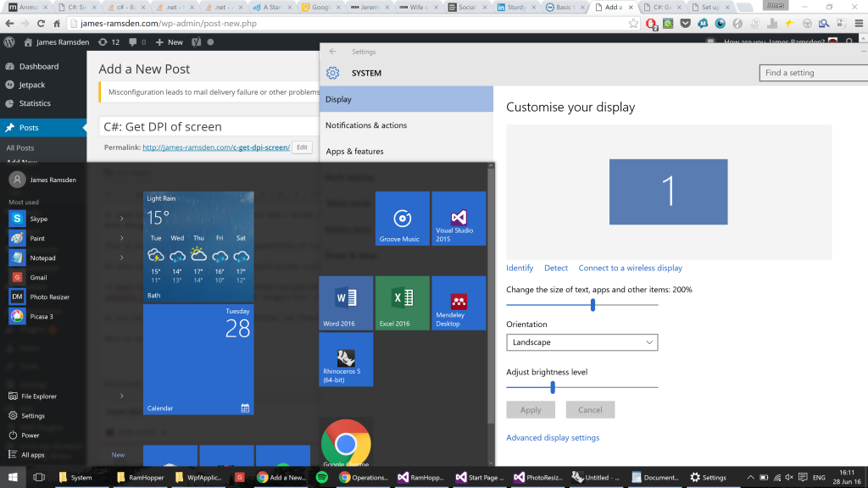Launch Photo Resizer from the Most used list
The image size is (868, 488).
tap(43, 297)
